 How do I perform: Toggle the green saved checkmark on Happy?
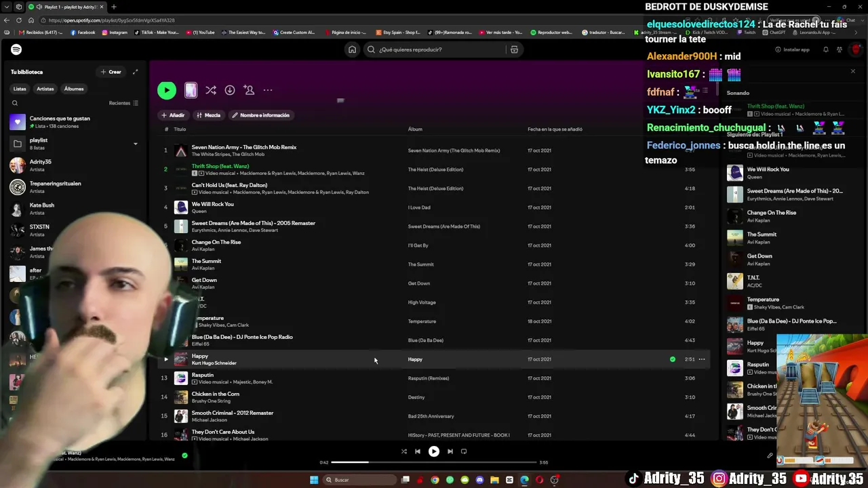pos(673,359)
